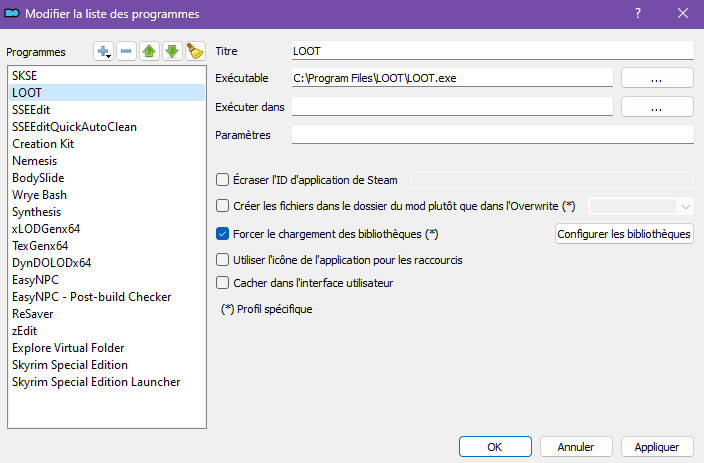Move selected program down with green arrow
The image size is (704, 463).
click(x=172, y=51)
